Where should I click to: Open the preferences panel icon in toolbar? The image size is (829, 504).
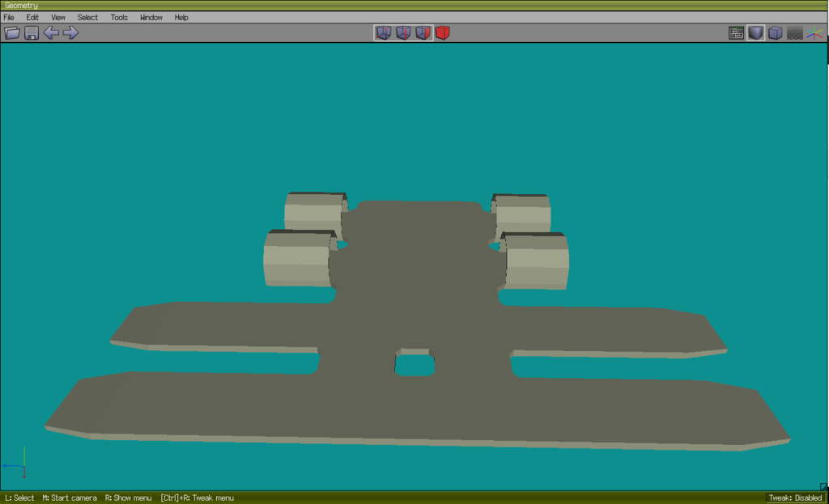pos(736,33)
